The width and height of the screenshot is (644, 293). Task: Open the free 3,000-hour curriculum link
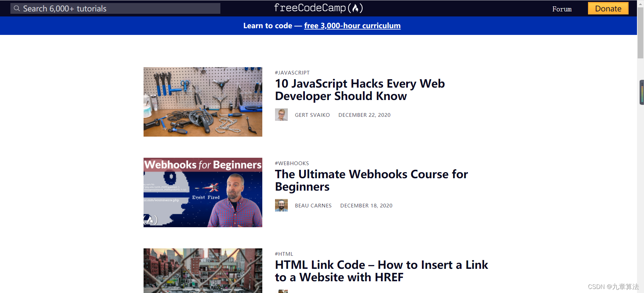click(x=352, y=26)
